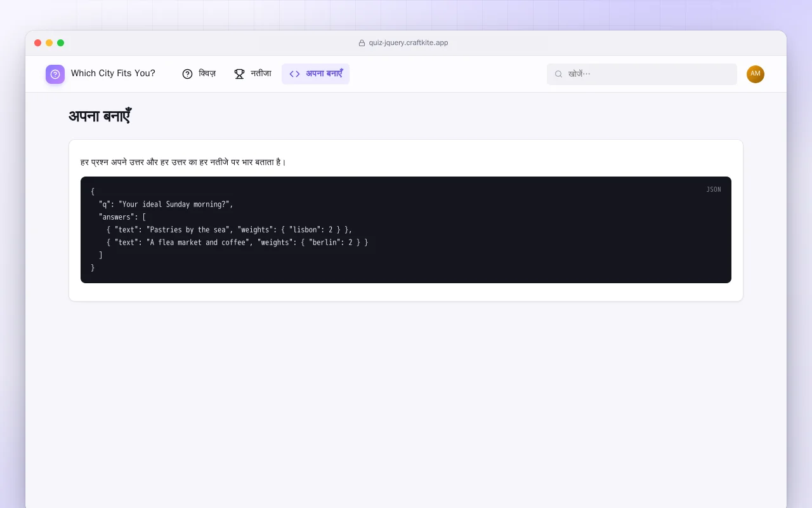
Task: Click the "Pastries by the sea" code line
Action: pyautogui.click(x=229, y=230)
